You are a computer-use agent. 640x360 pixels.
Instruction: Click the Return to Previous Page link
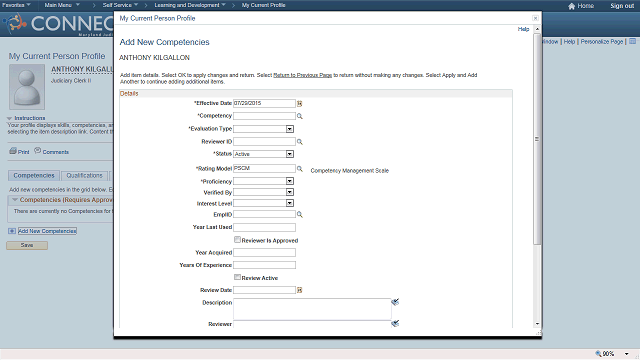pos(302,75)
